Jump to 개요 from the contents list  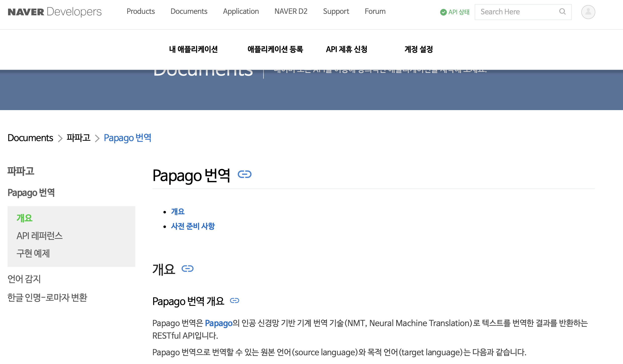click(178, 212)
